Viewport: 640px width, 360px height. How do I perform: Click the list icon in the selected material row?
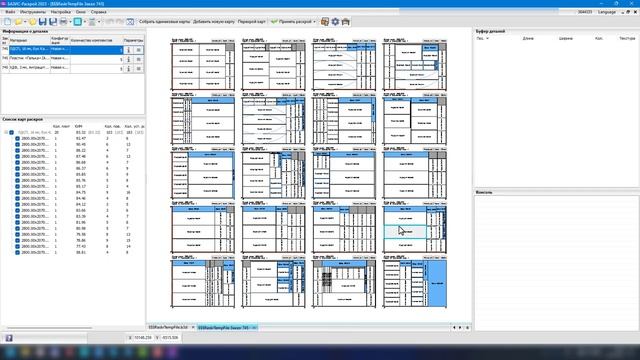point(139,50)
